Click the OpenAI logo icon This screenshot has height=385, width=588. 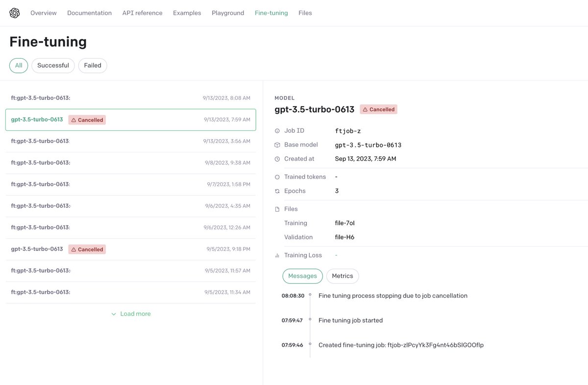[15, 13]
